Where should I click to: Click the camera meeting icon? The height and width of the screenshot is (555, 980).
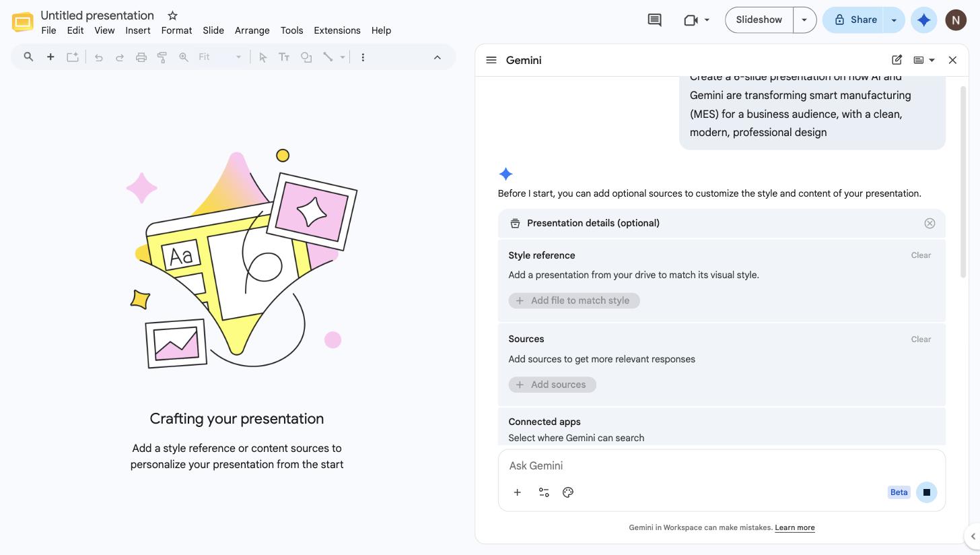coord(690,20)
